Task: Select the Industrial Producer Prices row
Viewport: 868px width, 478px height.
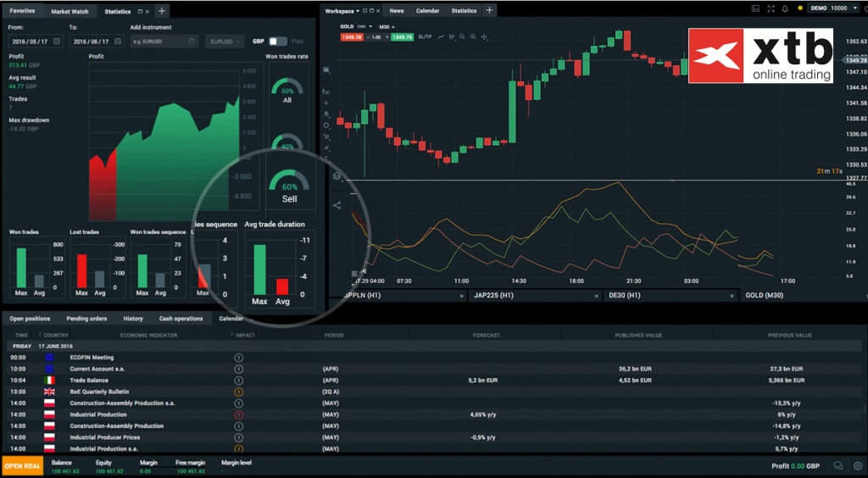Action: point(435,437)
